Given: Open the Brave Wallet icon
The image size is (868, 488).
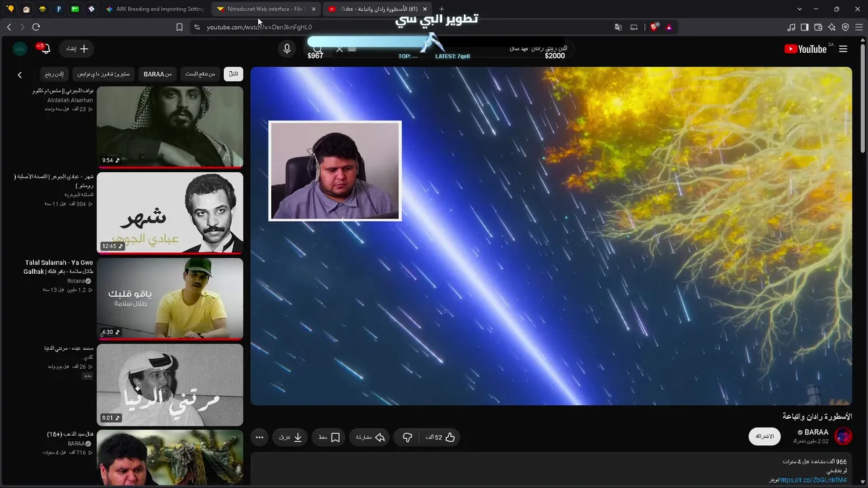Looking at the screenshot, I should (818, 27).
